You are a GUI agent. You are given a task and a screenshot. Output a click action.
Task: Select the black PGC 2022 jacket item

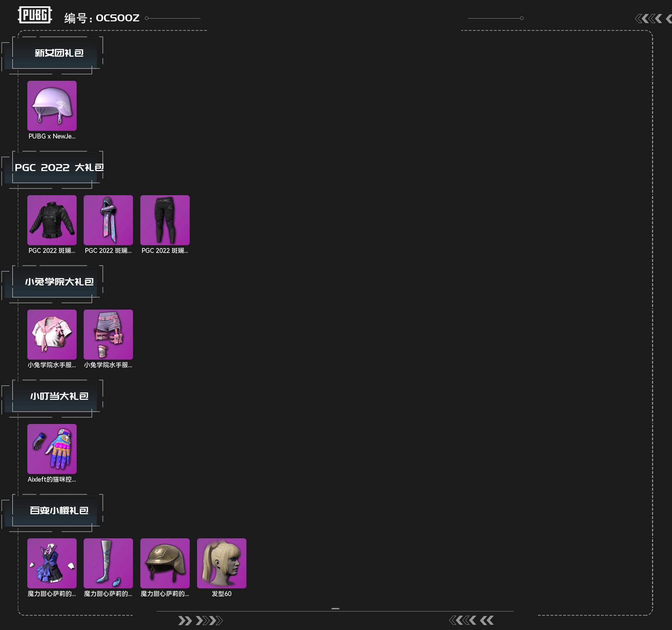pos(52,220)
